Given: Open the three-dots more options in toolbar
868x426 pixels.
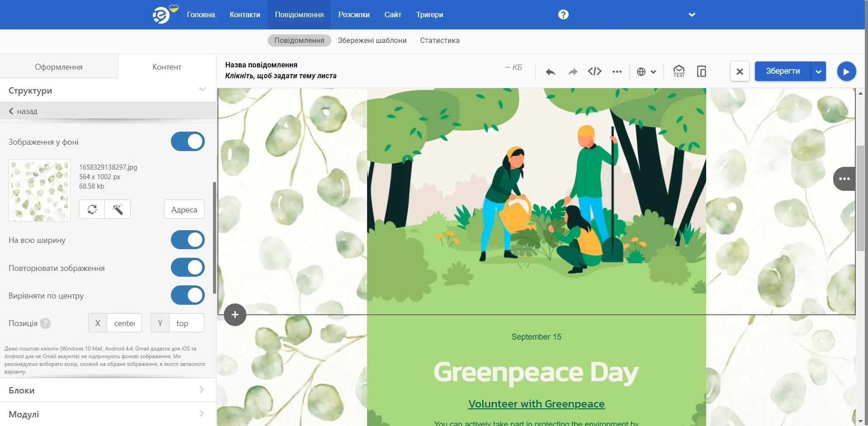Looking at the screenshot, I should coord(617,71).
